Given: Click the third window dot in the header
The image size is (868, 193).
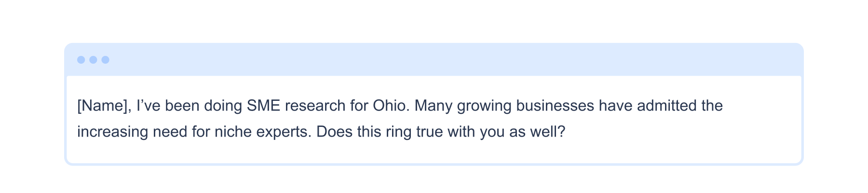Looking at the screenshot, I should pos(105,60).
